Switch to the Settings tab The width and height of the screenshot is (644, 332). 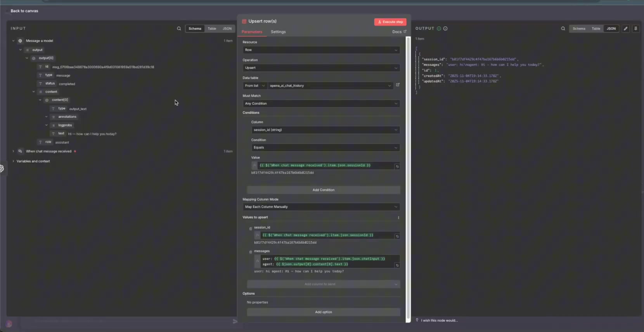point(278,32)
